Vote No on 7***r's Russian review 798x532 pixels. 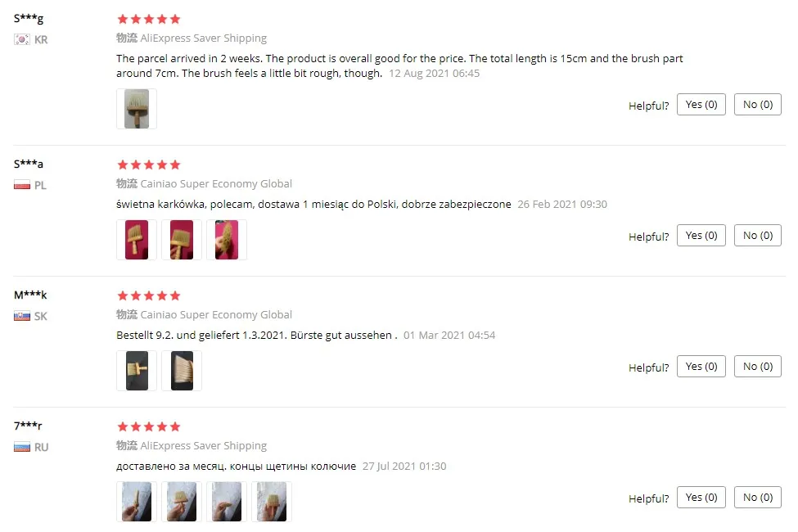click(757, 498)
